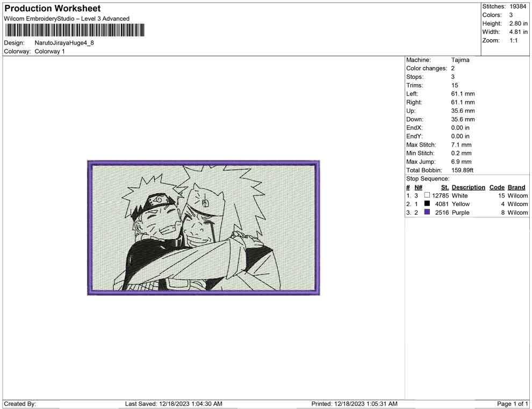Click the Trims value '15'
This screenshot has height=409, width=532.
click(455, 85)
